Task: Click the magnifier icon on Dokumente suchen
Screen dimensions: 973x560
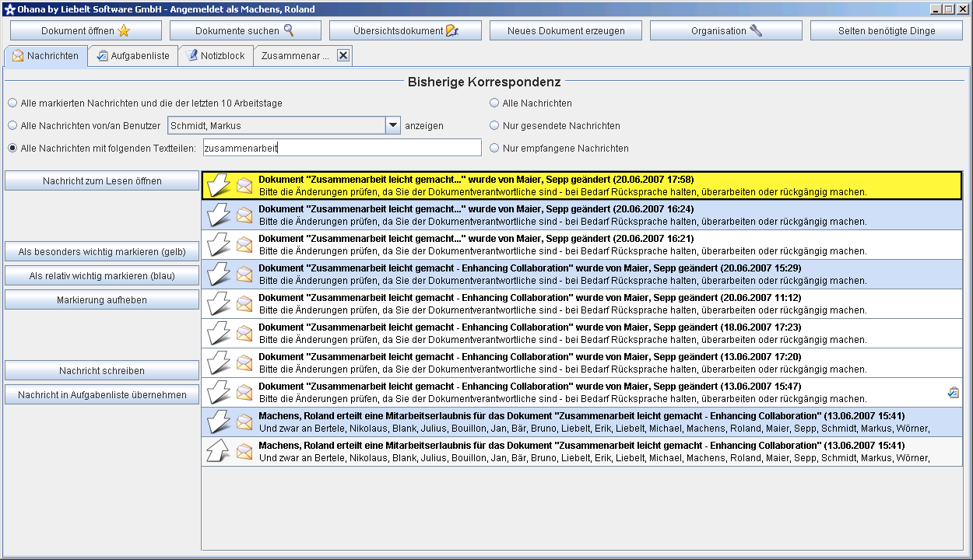Action: coord(289,30)
